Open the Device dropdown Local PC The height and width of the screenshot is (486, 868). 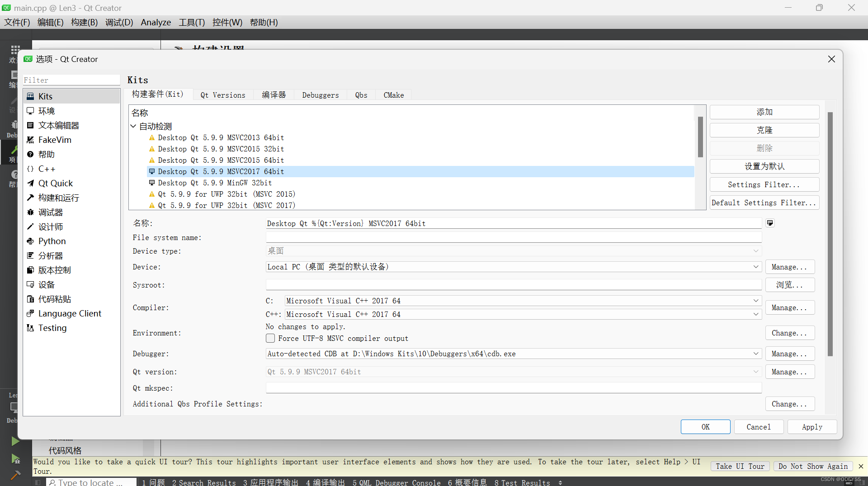coord(514,267)
